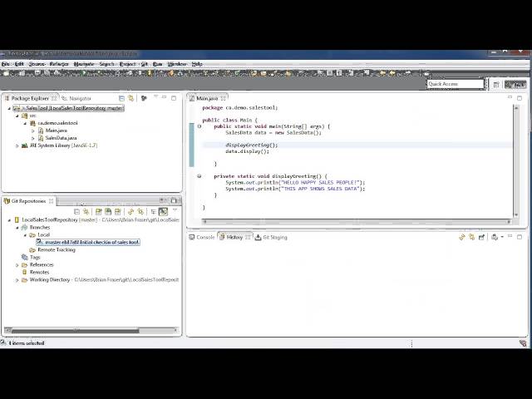
Task: Clone a Git repository icon
Action: point(108,212)
